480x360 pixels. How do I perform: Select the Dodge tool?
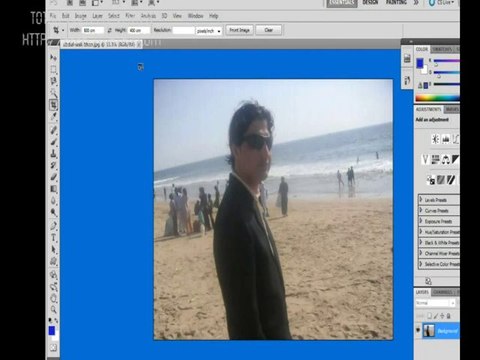click(53, 212)
